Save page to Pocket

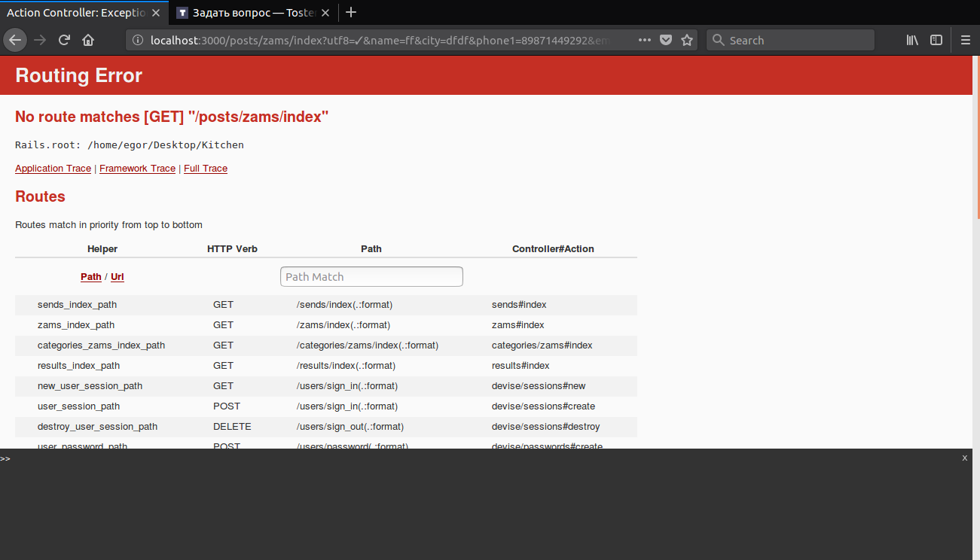click(666, 41)
